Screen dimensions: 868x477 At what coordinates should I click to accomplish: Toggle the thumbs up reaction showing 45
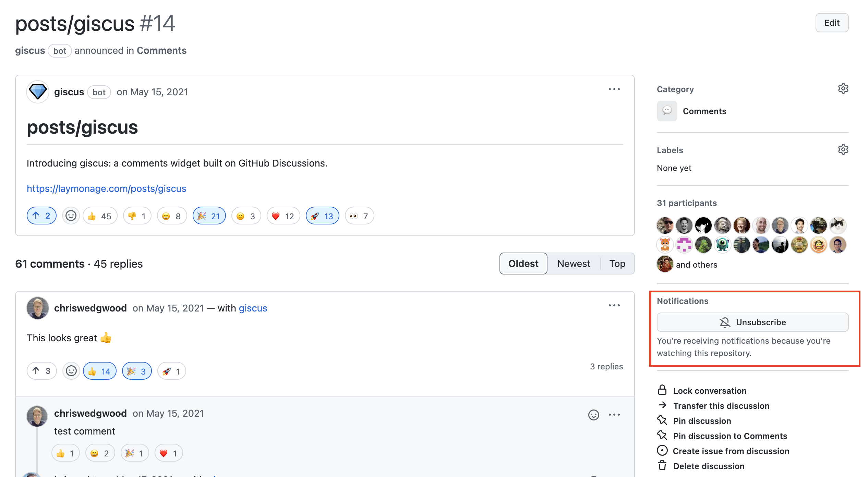click(x=100, y=216)
